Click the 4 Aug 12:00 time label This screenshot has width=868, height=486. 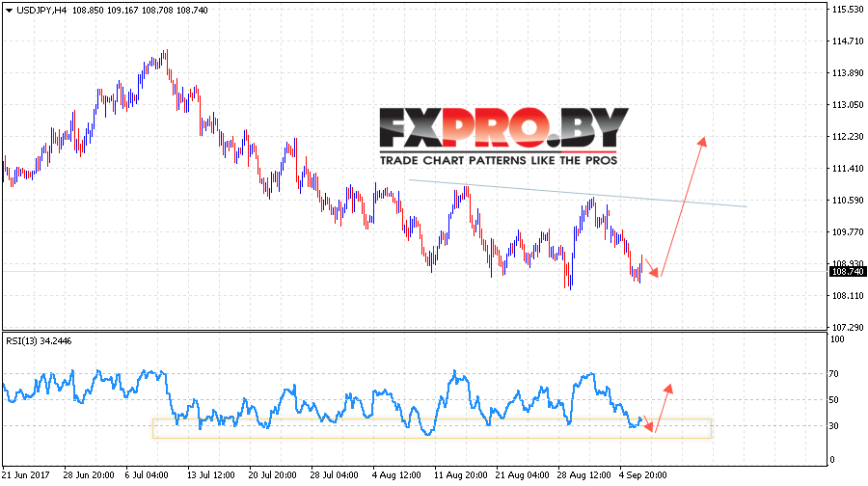(x=396, y=475)
